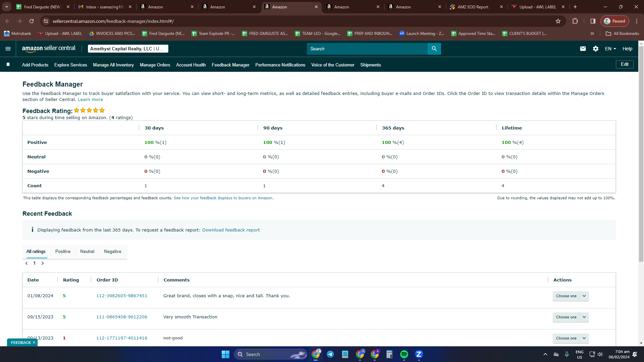The image size is (644, 362).
Task: Open the EN language dropdown
Action: tap(610, 49)
